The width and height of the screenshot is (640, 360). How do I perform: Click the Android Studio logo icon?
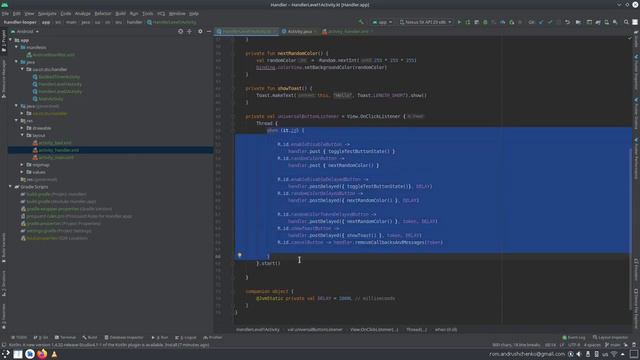coord(4,4)
